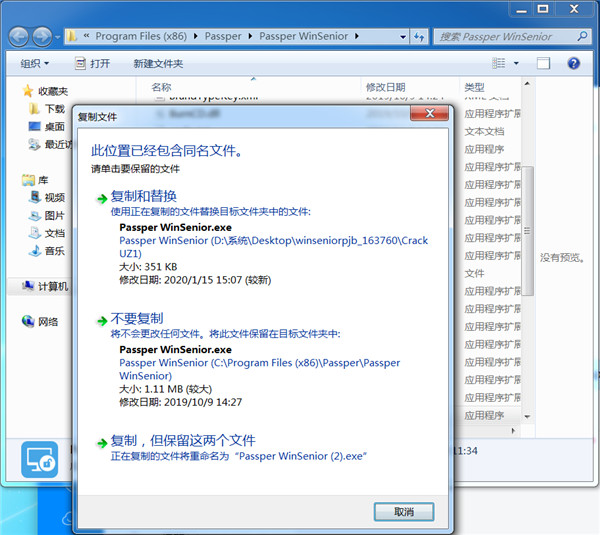Viewport: 600px width, 535px height.
Task: Maximize the Explorer window
Action: pos(543,9)
